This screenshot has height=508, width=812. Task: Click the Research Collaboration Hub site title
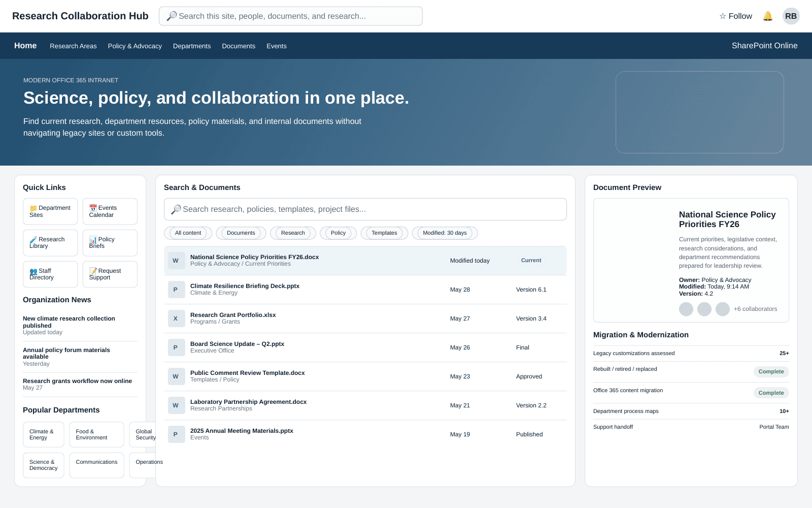pyautogui.click(x=80, y=16)
